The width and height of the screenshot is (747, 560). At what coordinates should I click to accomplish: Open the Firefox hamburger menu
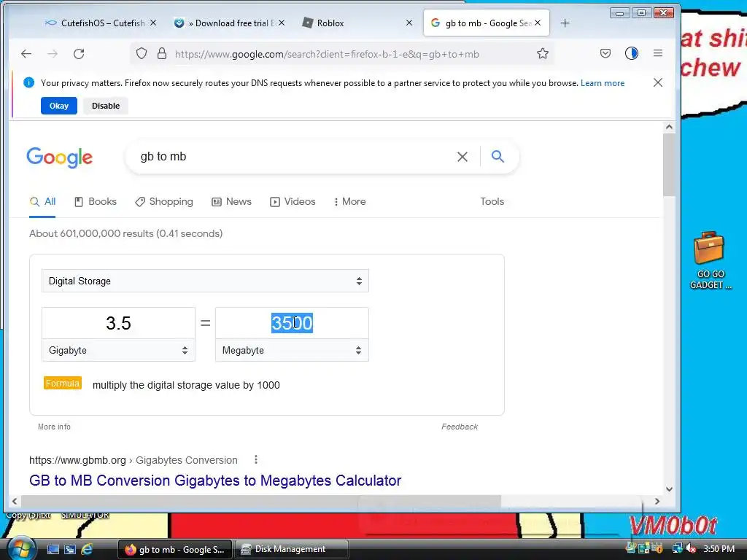tap(658, 53)
